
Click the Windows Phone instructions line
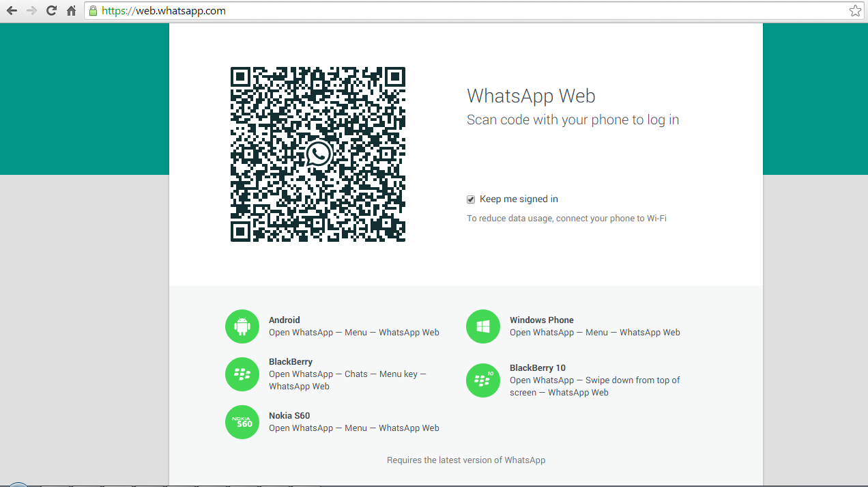(595, 333)
